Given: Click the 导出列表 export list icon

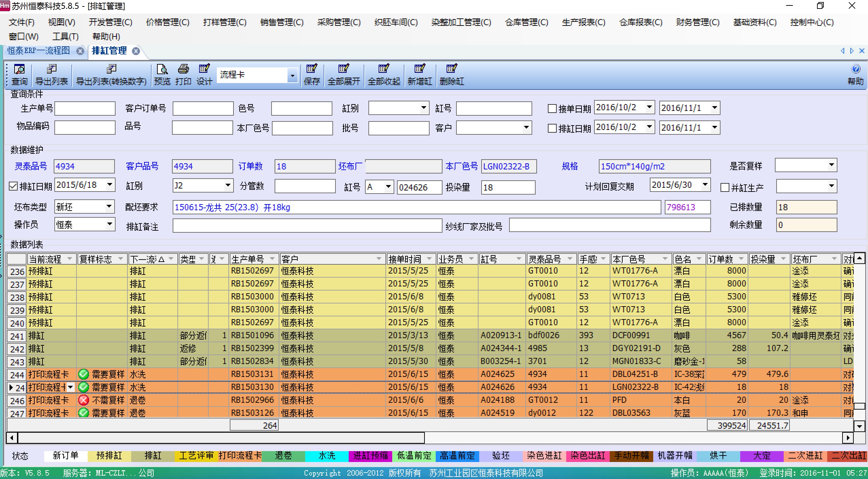Looking at the screenshot, I should [x=52, y=75].
